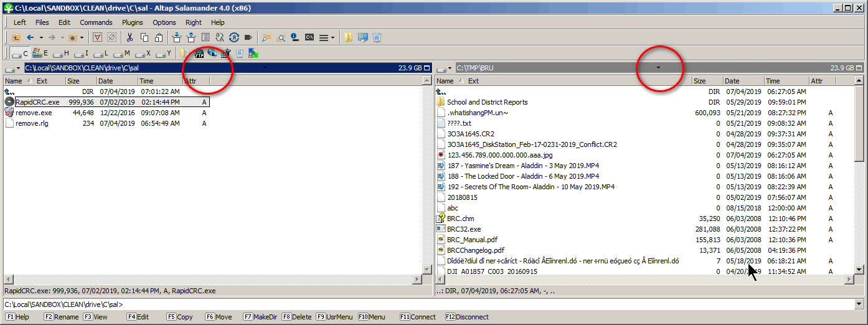Image resolution: width=868 pixels, height=325 pixels.
Task: Open the Commands menu
Action: click(x=96, y=22)
